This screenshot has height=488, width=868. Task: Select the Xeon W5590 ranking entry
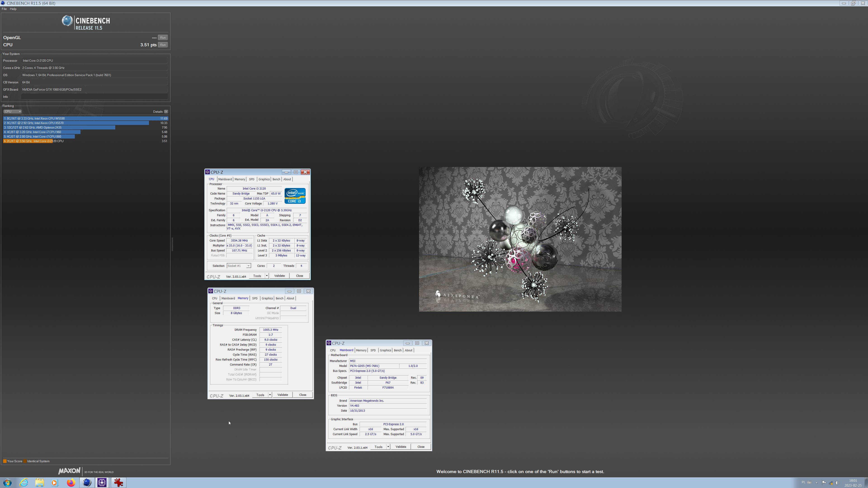point(86,118)
